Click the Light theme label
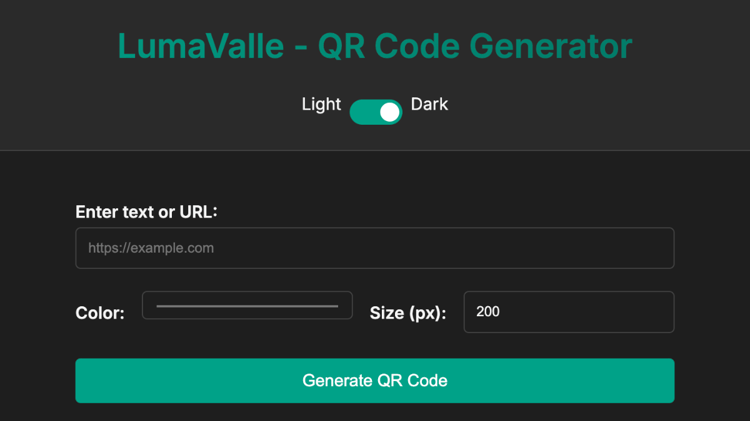The width and height of the screenshot is (750, 421). (x=321, y=104)
